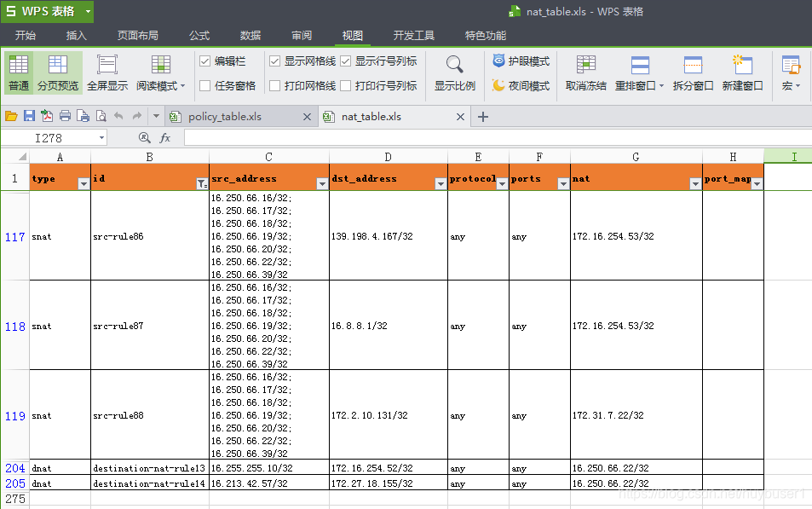This screenshot has width=812, height=509.
Task: Activate 阅读模式 reading mode icon
Action: [160, 66]
